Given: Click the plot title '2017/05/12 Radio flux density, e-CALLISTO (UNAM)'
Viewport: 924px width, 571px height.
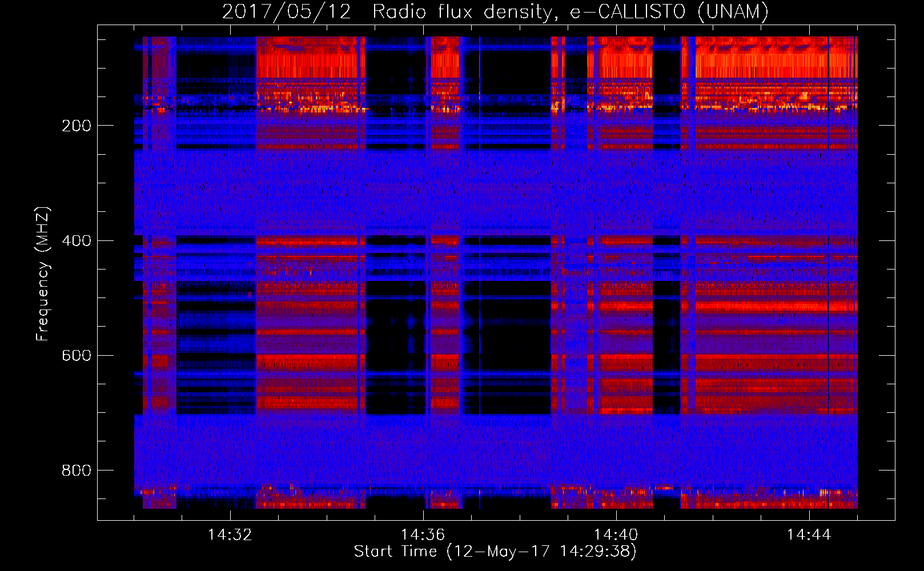Looking at the screenshot, I should 495,12.
